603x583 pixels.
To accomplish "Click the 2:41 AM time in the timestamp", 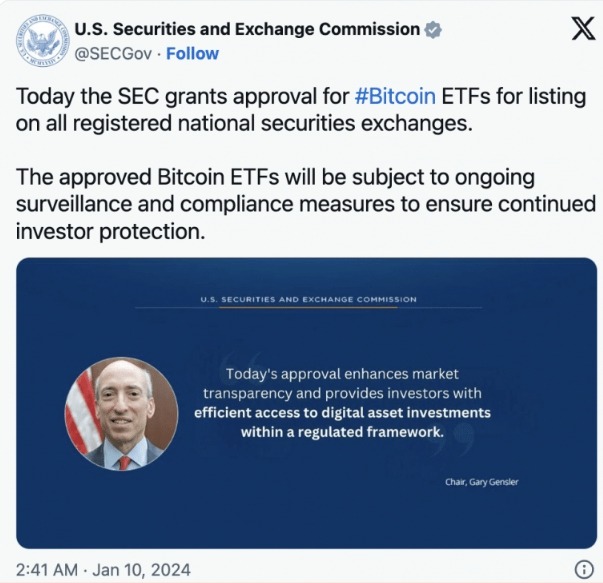I will (x=48, y=569).
